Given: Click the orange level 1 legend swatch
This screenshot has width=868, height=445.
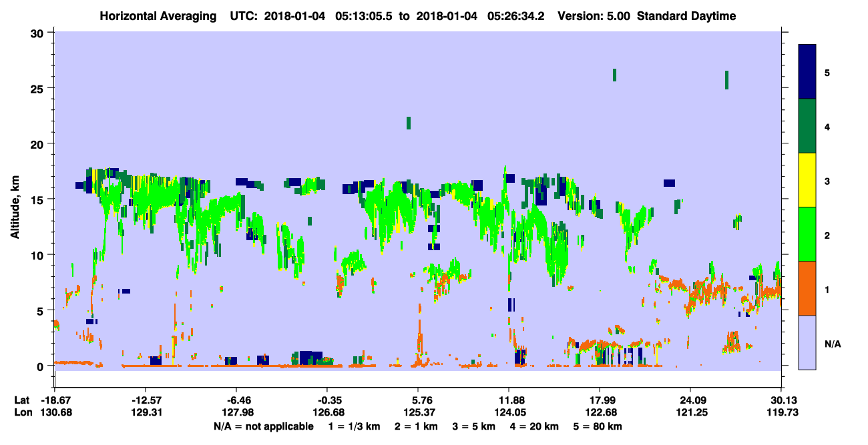Looking at the screenshot, I should pyautogui.click(x=807, y=288).
